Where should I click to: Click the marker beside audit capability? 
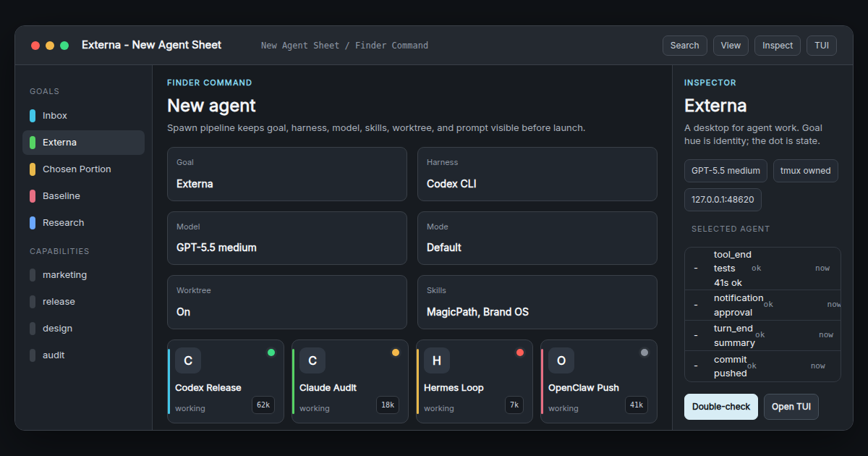coord(33,355)
